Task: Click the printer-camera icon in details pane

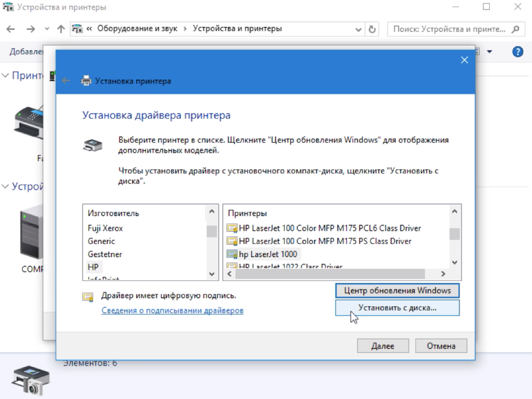Action: click(x=30, y=380)
